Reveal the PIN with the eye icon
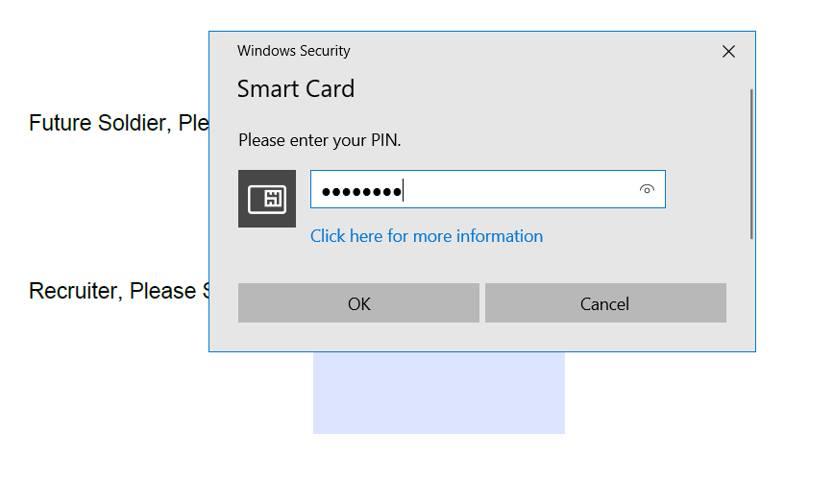Viewport: 834px width, 504px height. pos(647,189)
